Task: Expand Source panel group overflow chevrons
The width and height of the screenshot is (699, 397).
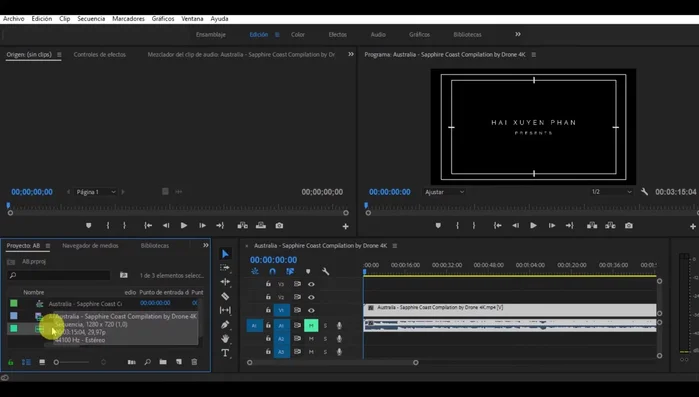Action: point(351,54)
